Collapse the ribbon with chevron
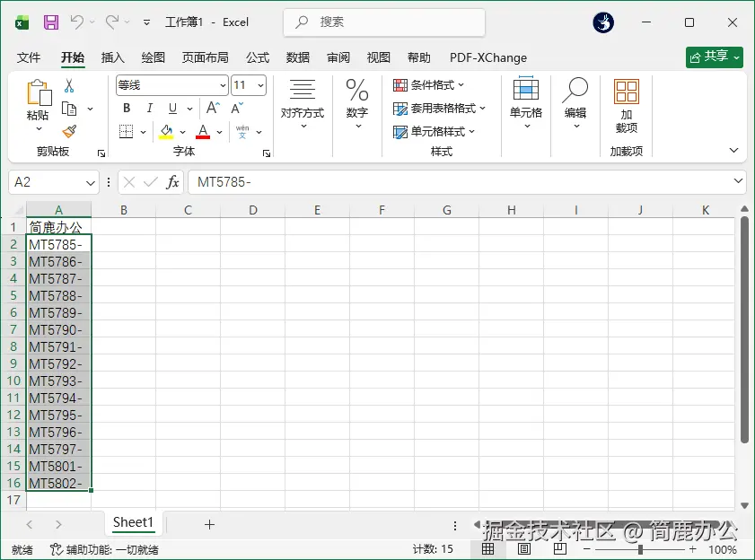This screenshot has height=560, width=755. [733, 150]
